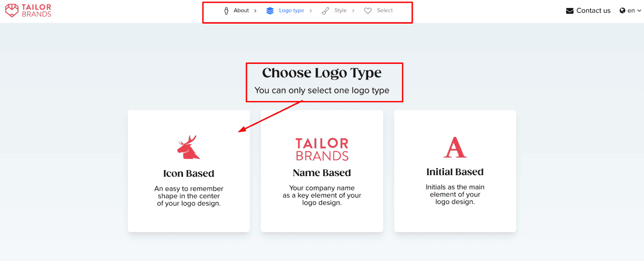Viewport: 644px width, 261px height.
Task: Go to the About step label
Action: (x=241, y=11)
